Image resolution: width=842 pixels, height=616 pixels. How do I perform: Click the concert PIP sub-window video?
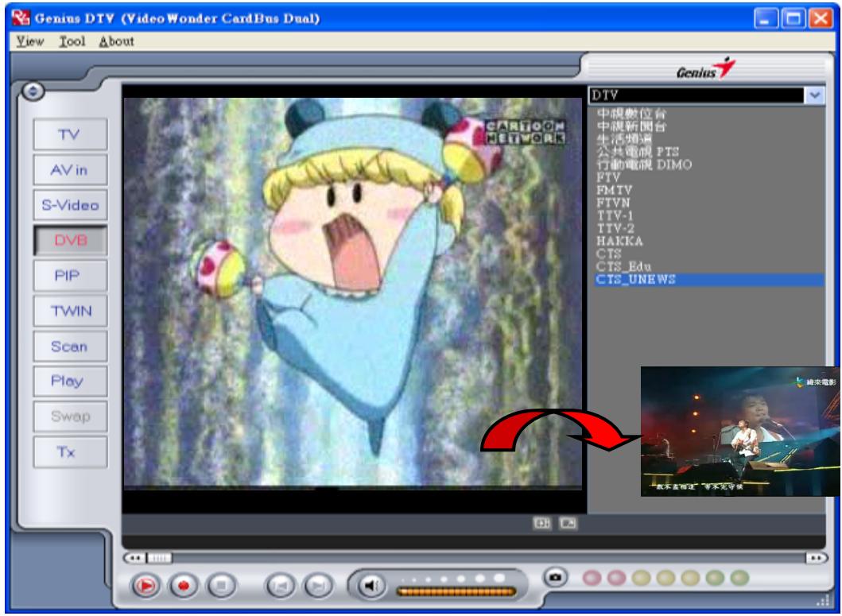point(740,432)
